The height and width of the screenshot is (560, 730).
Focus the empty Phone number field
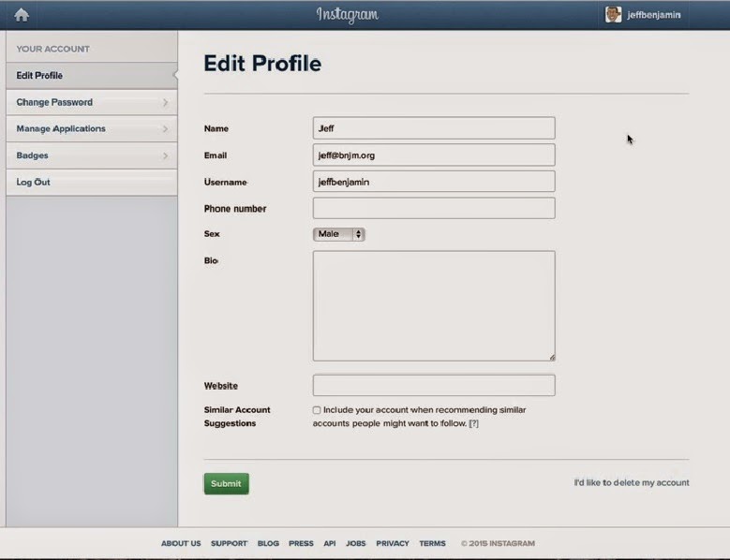click(434, 208)
